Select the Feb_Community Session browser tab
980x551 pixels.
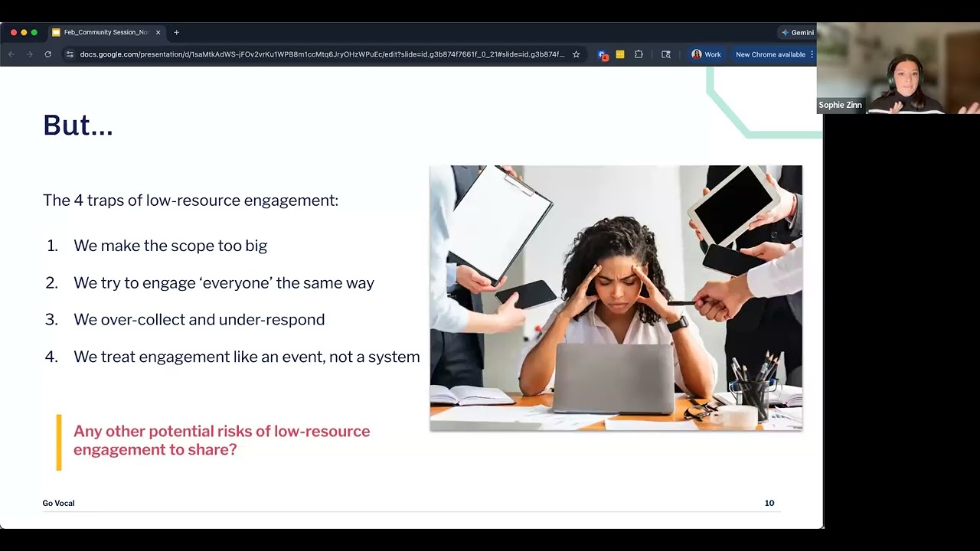coord(106,32)
